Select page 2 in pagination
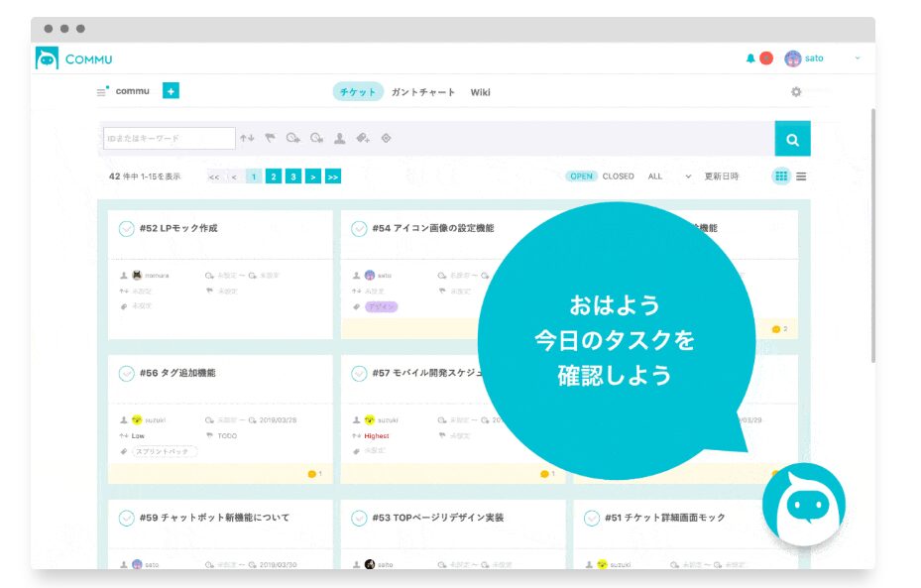The width and height of the screenshot is (921, 588). point(274,176)
